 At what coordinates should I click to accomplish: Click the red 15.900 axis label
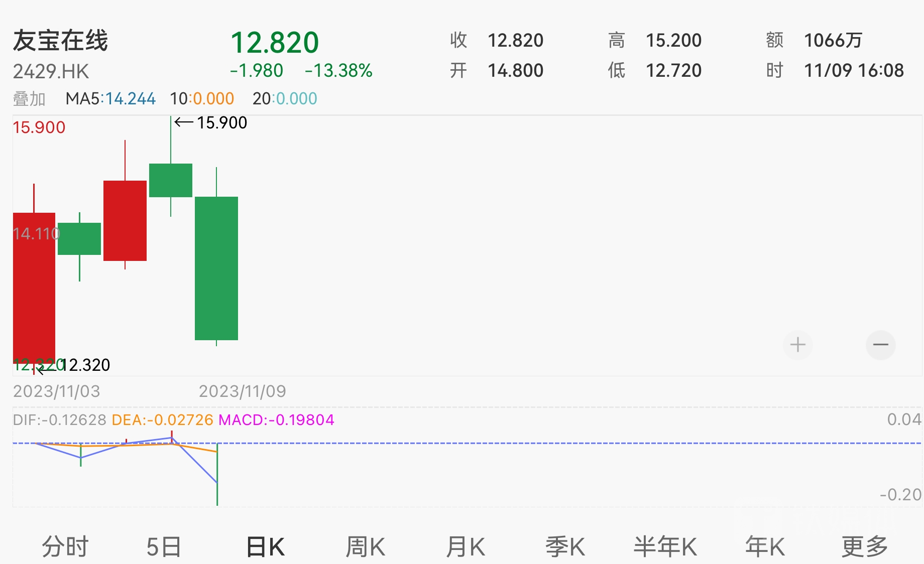click(x=39, y=127)
